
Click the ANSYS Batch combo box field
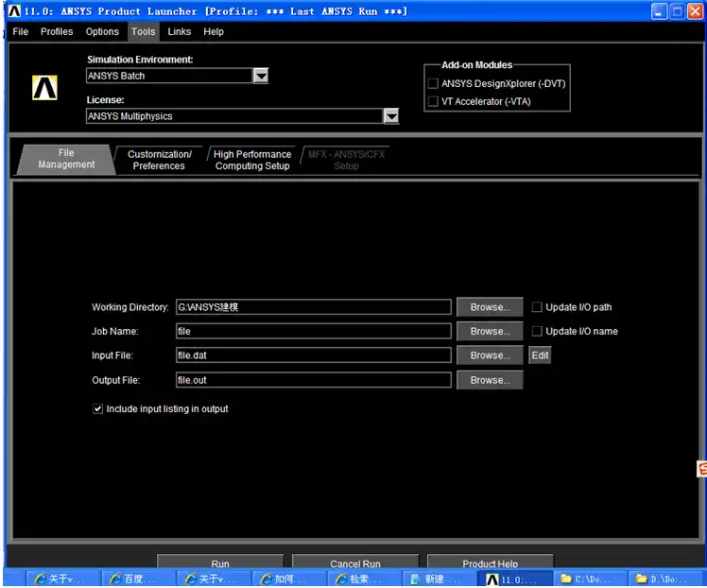tap(169, 76)
